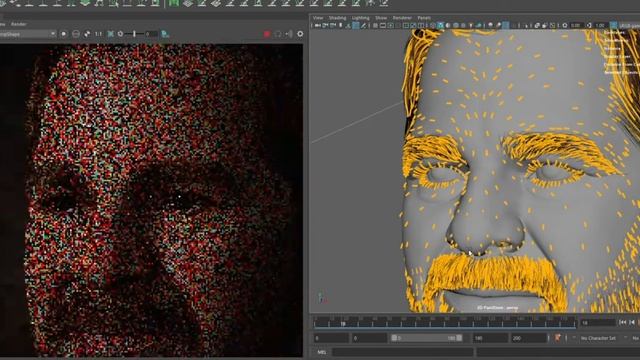640x360 pixels.
Task: Open the viewport Shading menu
Action: pyautogui.click(x=337, y=18)
